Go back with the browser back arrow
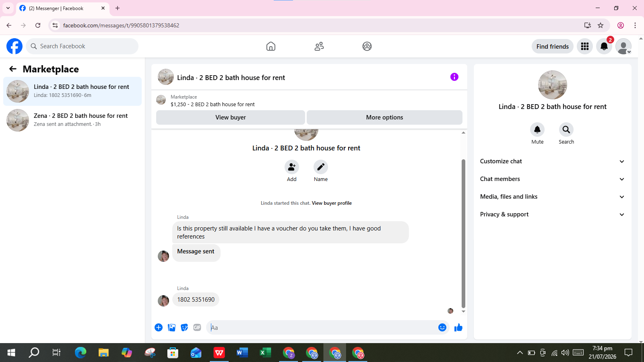 coord(9,25)
